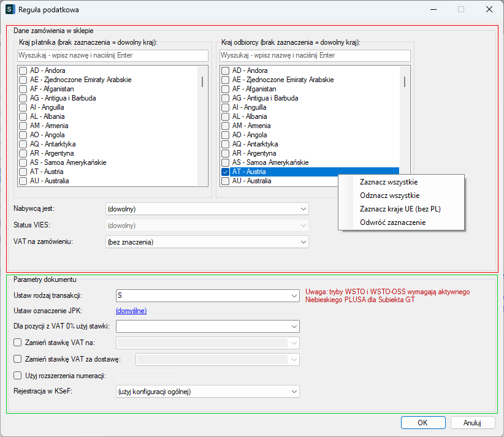Expand the VAT na zamówieniu combo box

coord(207,242)
